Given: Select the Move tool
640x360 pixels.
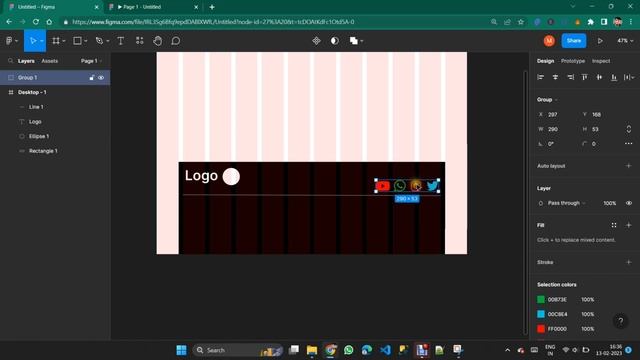Looking at the screenshot, I should [33, 41].
